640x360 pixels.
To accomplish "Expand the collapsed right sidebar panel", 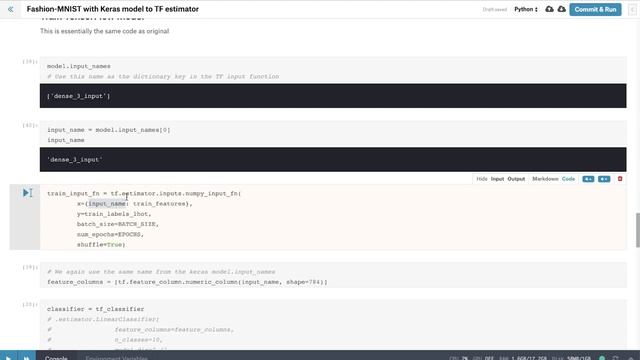I will [633, 9].
